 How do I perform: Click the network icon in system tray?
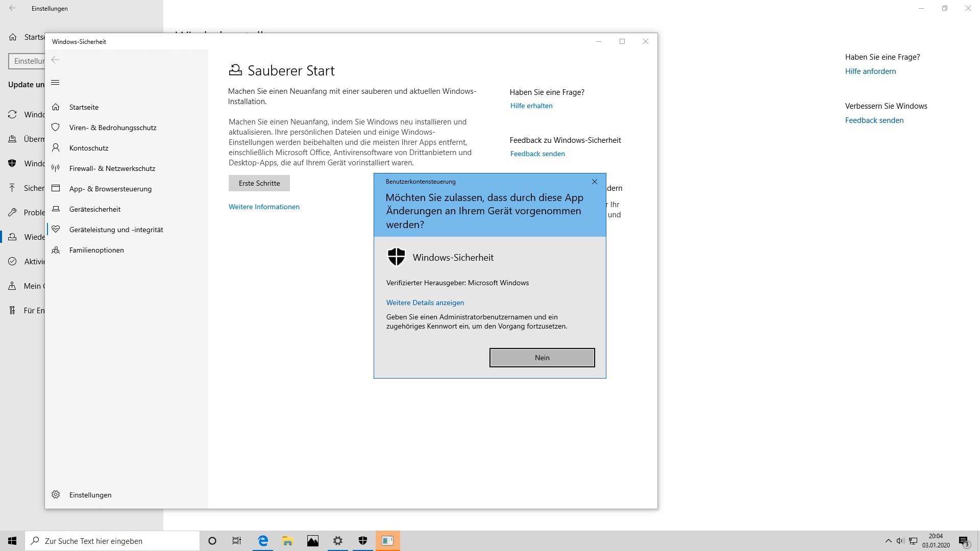pos(913,541)
